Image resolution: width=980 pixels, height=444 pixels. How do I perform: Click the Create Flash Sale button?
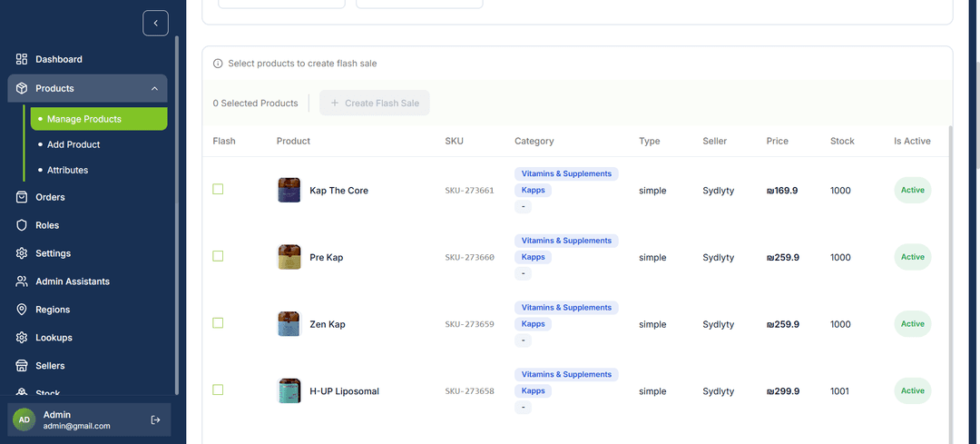click(375, 104)
